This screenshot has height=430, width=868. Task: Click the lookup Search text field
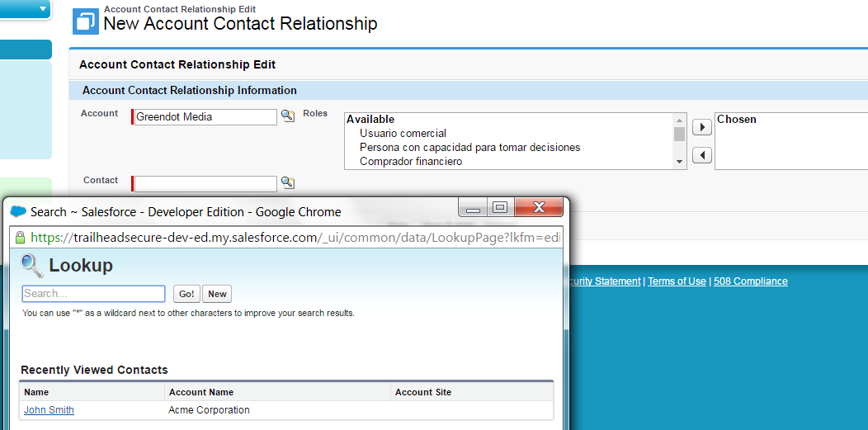click(x=93, y=294)
